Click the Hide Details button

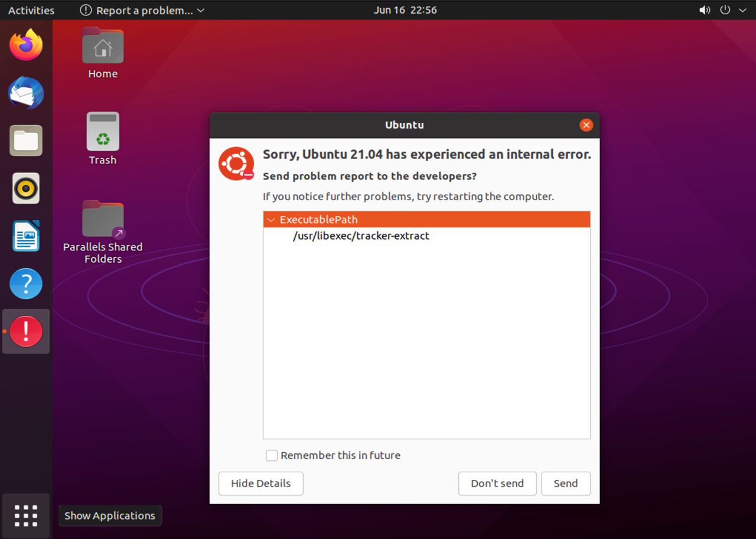click(260, 484)
